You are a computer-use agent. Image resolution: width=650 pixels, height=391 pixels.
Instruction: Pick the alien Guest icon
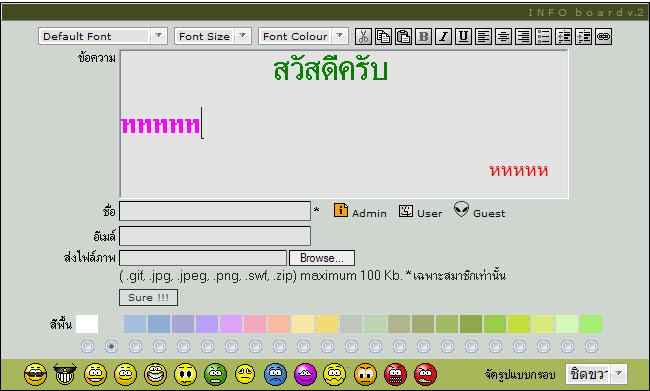pos(461,209)
